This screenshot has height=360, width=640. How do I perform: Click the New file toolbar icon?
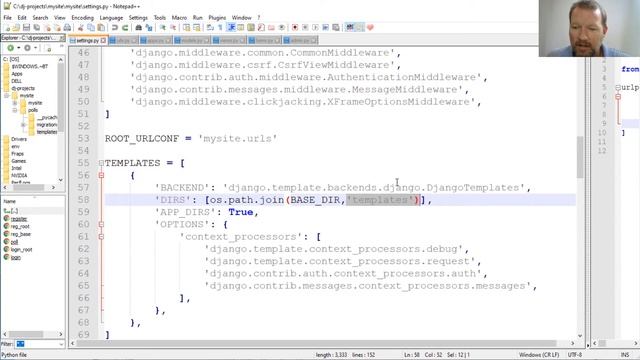[x=7, y=28]
